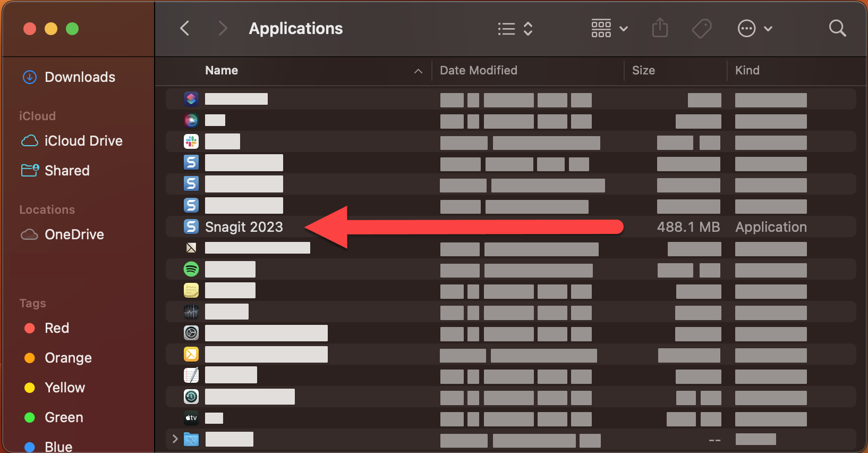Open the list view options switcher
868x453 pixels.
515,28
